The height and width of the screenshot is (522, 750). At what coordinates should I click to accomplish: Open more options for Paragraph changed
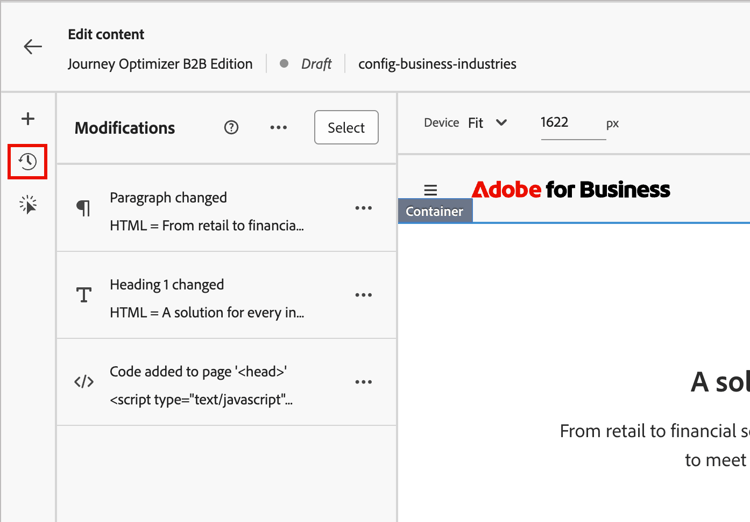click(364, 208)
